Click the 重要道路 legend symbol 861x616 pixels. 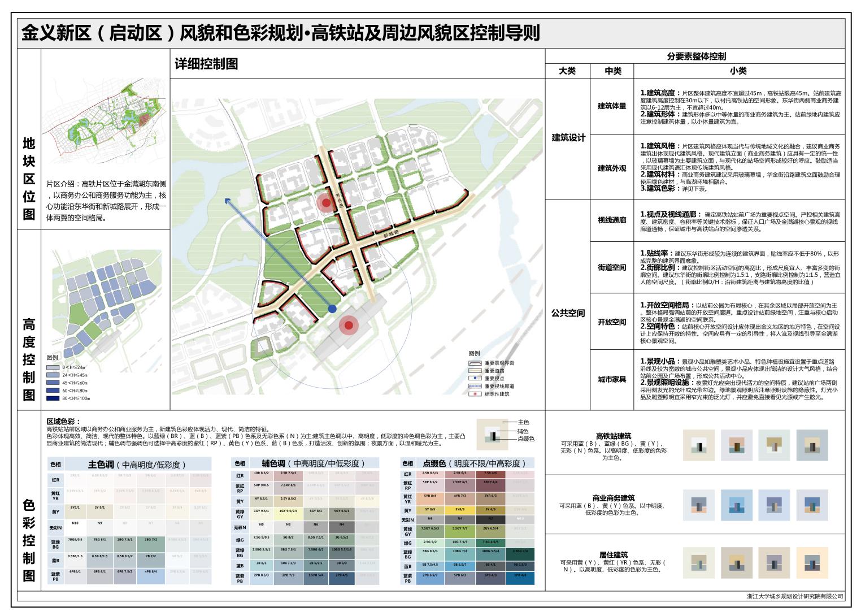pyautogui.click(x=475, y=371)
